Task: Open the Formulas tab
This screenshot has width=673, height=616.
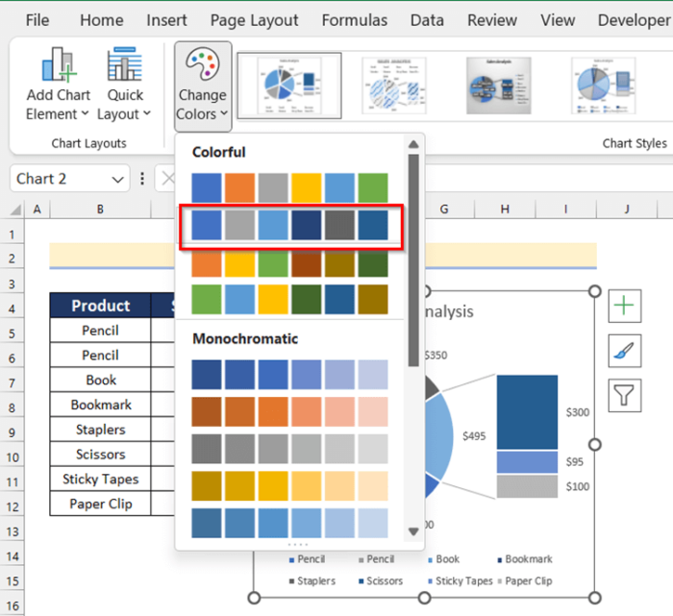Action: (355, 20)
